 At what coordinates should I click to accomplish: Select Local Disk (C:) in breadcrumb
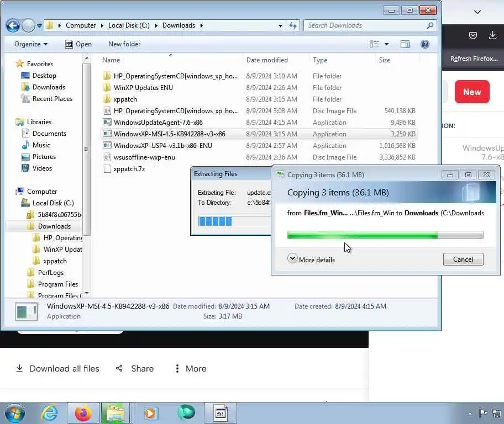[x=129, y=25]
